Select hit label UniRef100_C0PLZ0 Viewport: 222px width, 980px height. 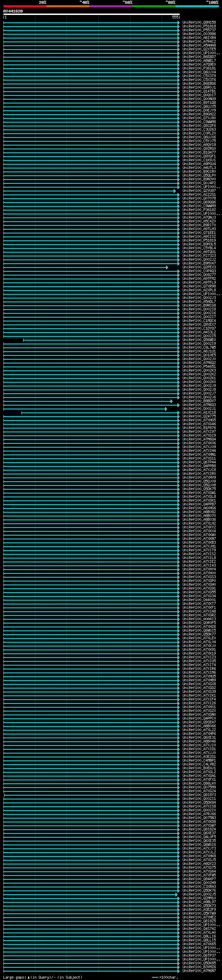pos(199,133)
